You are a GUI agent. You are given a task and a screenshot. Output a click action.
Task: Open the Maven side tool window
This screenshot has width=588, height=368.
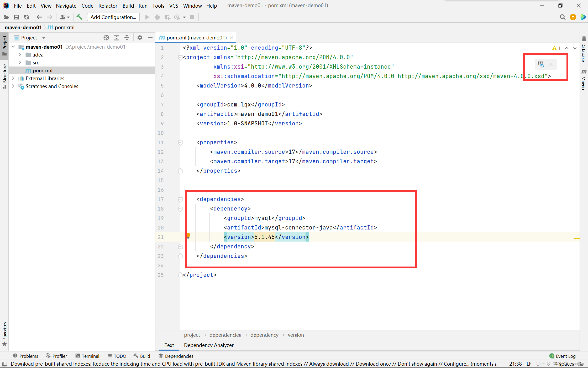pos(584,80)
